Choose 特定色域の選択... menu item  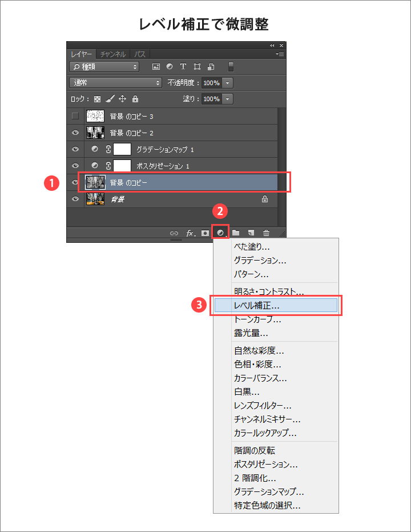point(276,506)
